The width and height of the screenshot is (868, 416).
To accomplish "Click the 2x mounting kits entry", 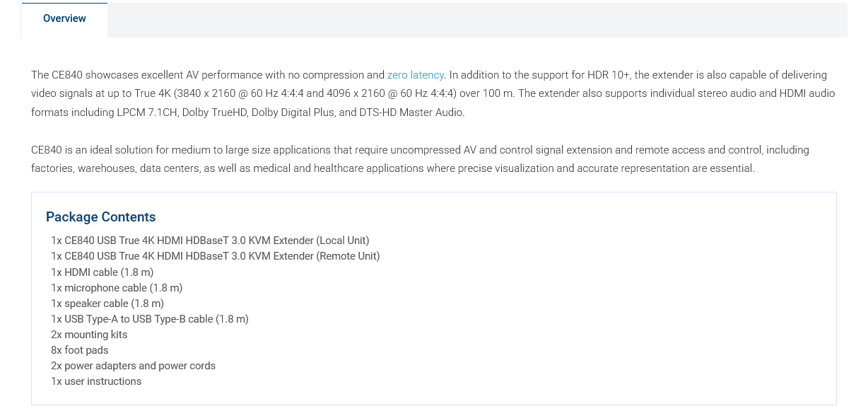I will point(89,335).
